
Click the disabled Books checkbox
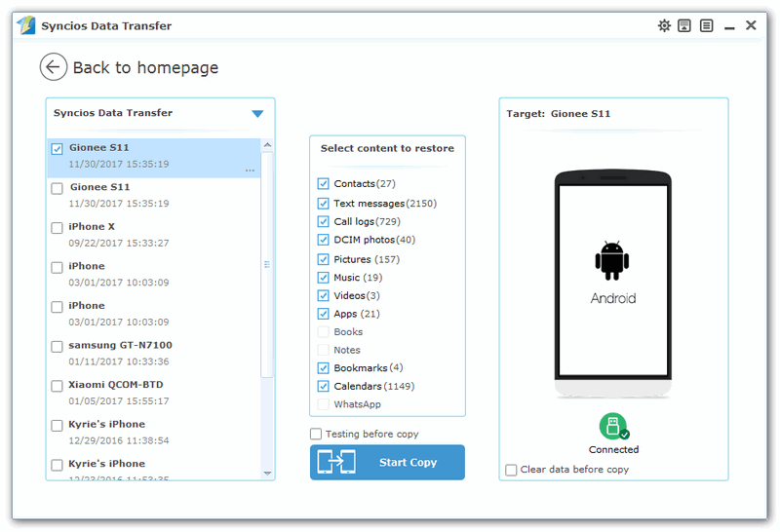click(x=324, y=331)
